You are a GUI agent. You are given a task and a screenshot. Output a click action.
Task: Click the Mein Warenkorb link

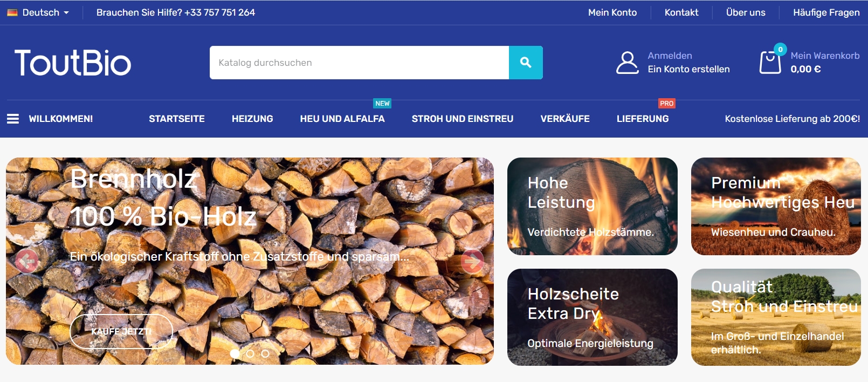point(825,56)
